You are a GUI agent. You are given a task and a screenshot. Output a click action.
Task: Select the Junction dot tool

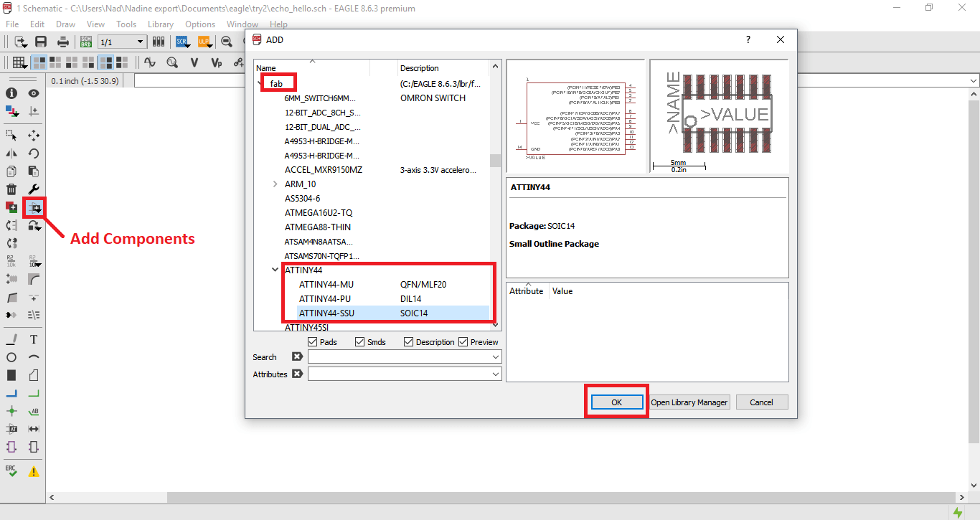11,411
